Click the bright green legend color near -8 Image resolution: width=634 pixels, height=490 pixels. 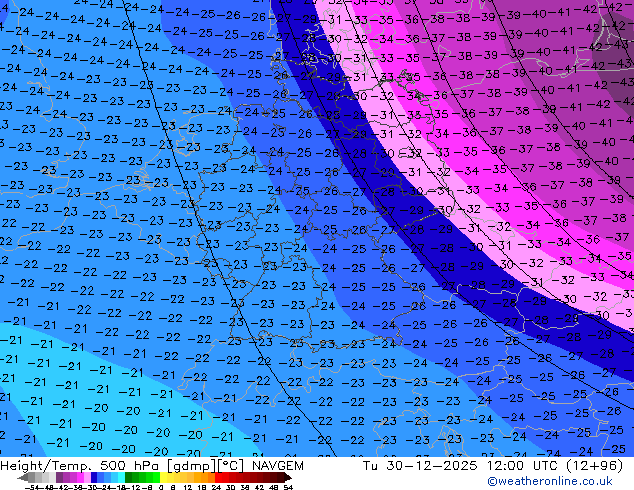156,478
